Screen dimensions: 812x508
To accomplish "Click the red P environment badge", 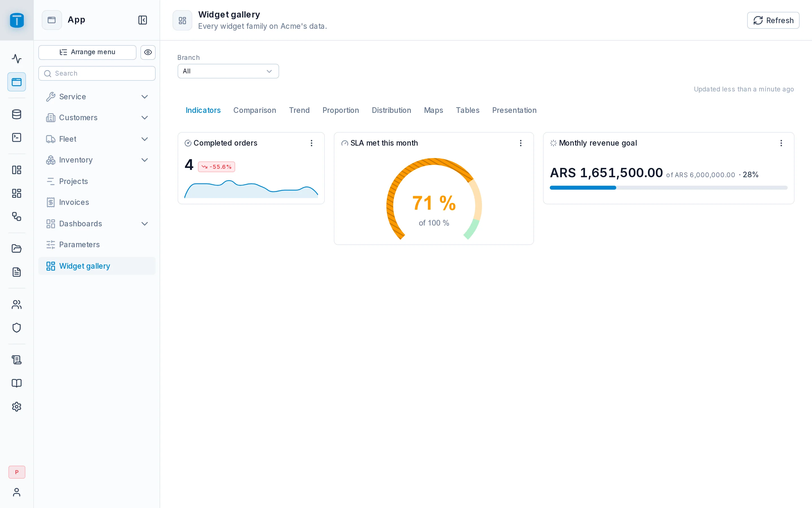I will 17,472.
